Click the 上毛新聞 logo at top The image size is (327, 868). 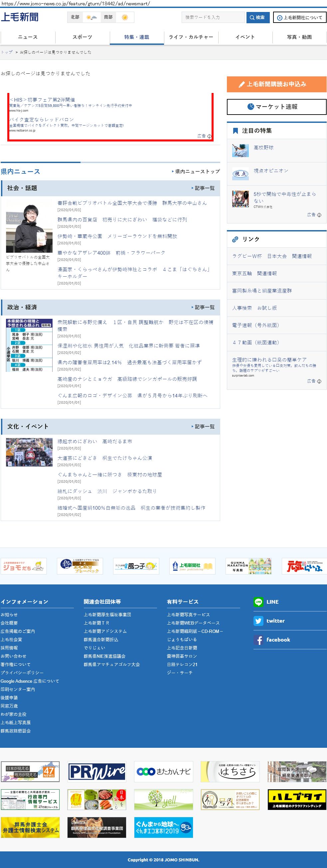coord(20,17)
